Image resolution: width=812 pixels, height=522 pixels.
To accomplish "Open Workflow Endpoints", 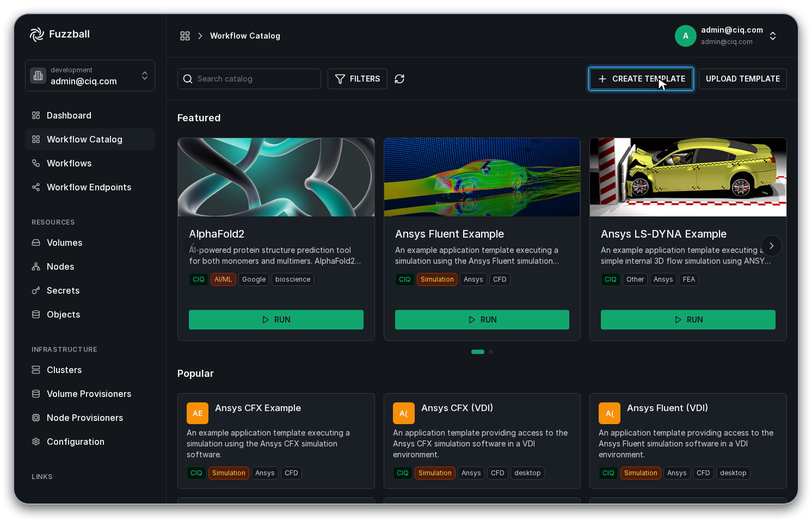I will [90, 187].
